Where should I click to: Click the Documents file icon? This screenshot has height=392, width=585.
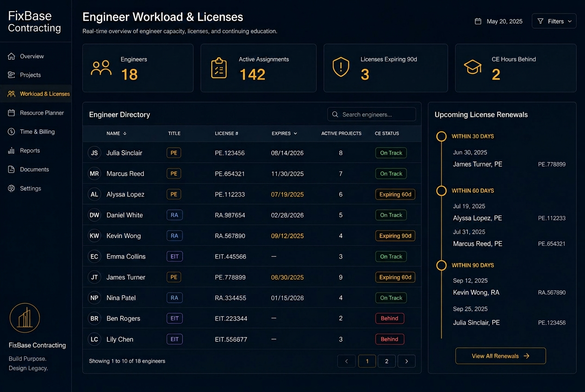pyautogui.click(x=12, y=170)
